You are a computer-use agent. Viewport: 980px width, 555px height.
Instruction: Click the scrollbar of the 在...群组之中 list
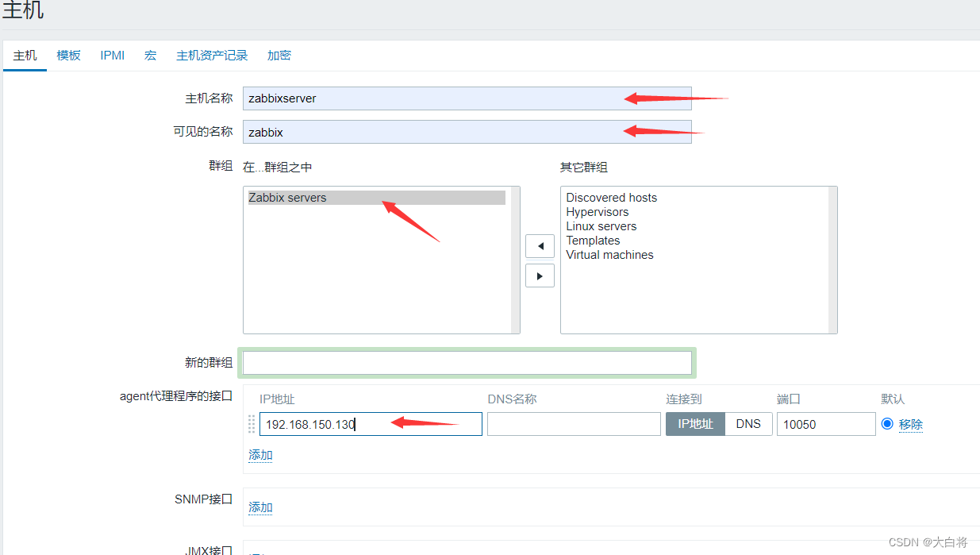(515, 260)
